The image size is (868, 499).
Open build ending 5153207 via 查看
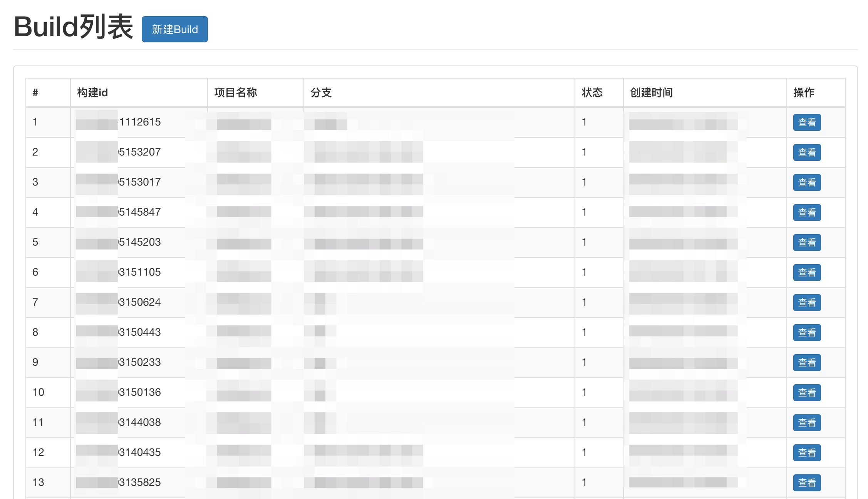(x=806, y=152)
